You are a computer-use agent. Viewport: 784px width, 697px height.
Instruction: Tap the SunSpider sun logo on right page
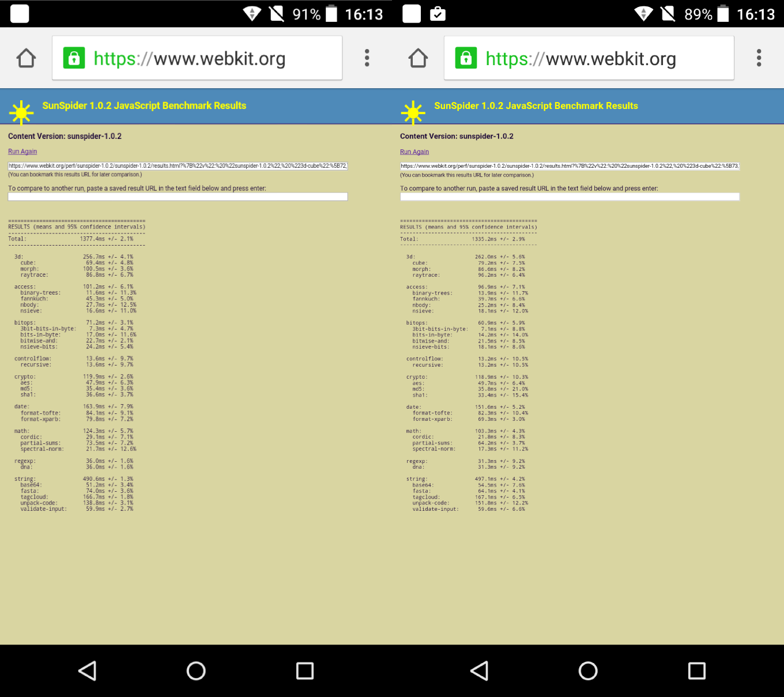tap(413, 112)
